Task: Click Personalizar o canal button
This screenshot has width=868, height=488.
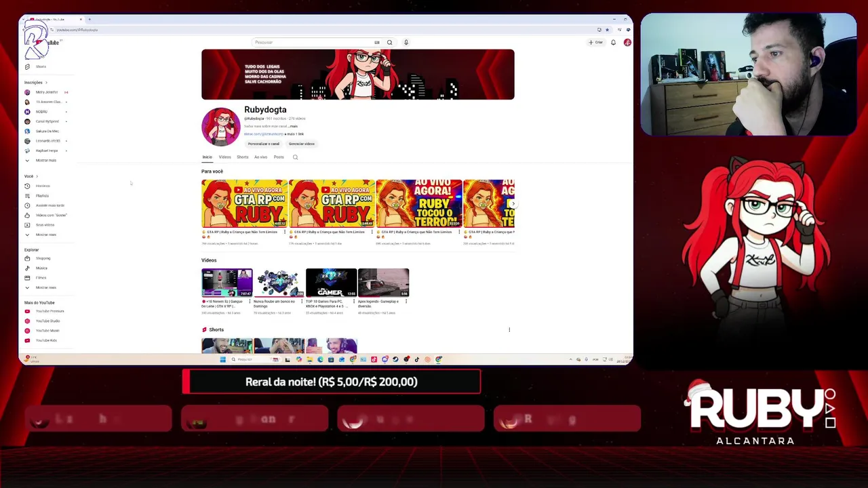Action: (x=263, y=144)
